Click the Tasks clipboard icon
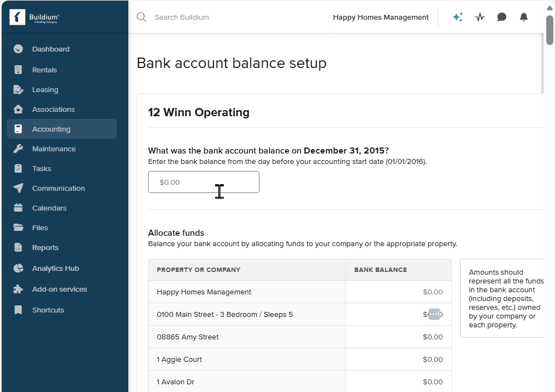 click(x=18, y=168)
